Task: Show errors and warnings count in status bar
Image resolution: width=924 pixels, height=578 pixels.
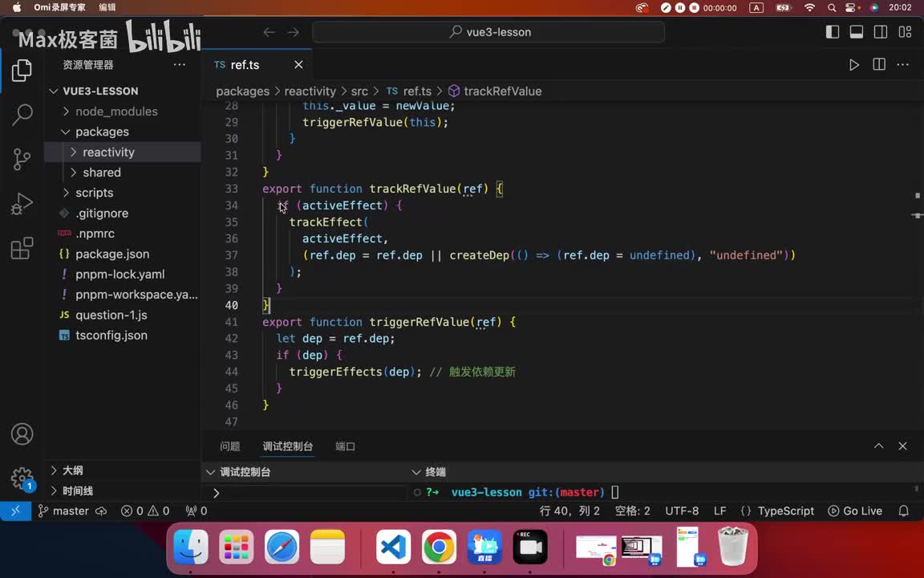Action: coord(145,511)
